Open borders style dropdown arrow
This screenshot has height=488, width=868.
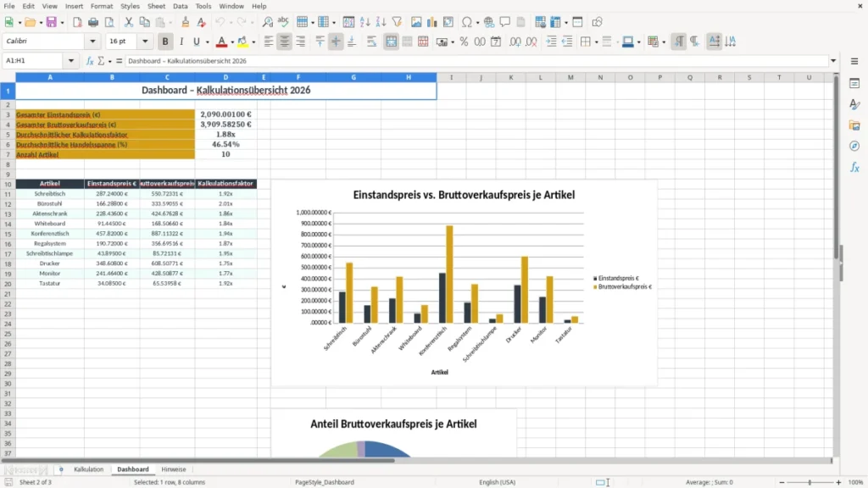click(x=596, y=42)
